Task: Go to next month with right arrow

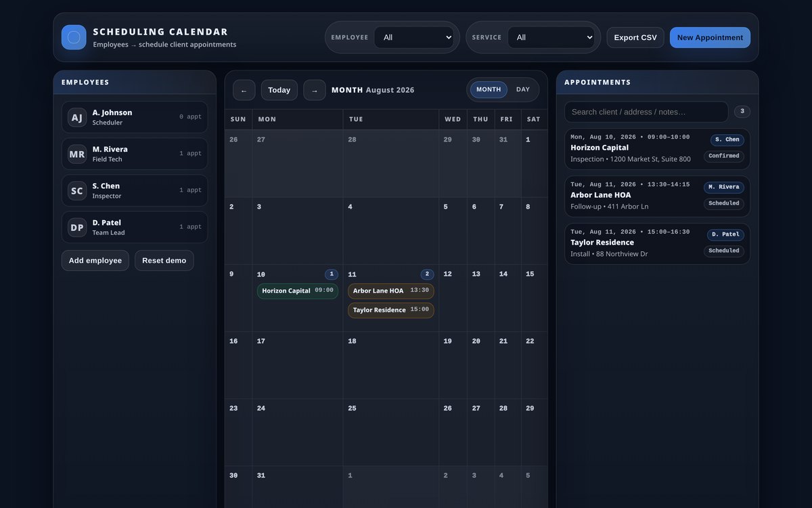Action: click(x=315, y=90)
